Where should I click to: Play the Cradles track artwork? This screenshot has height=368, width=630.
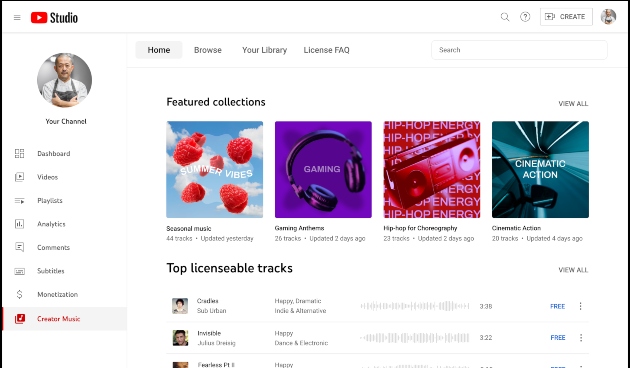(x=180, y=306)
